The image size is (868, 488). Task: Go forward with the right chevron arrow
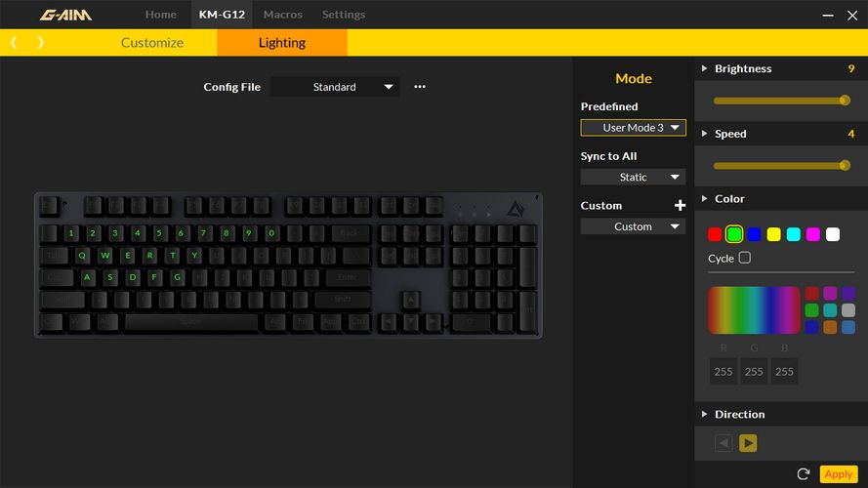point(40,43)
